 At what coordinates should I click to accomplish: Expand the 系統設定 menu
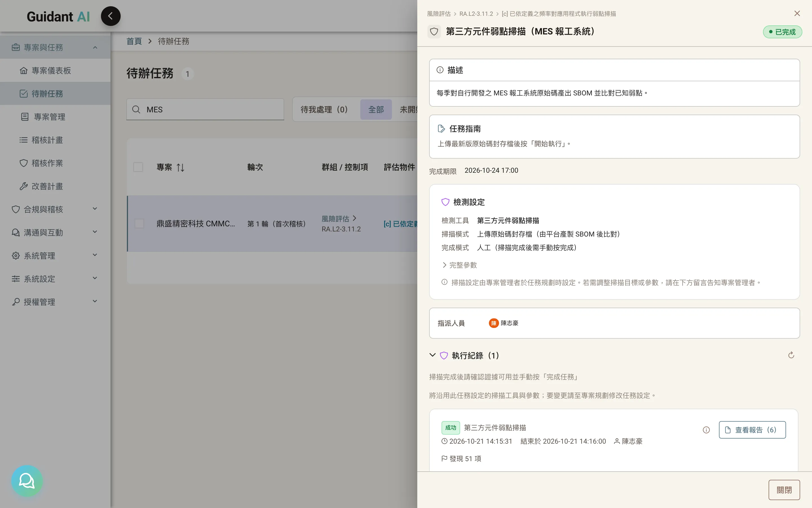click(x=55, y=279)
